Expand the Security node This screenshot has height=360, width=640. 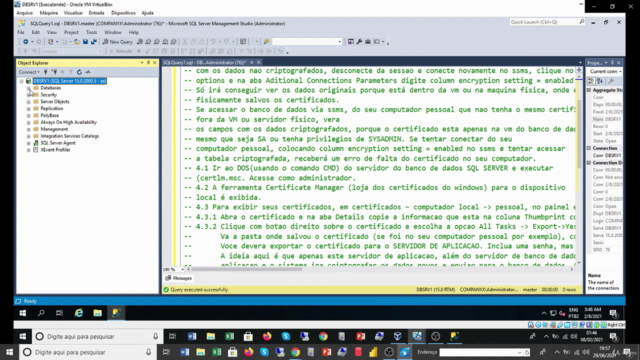29,95
